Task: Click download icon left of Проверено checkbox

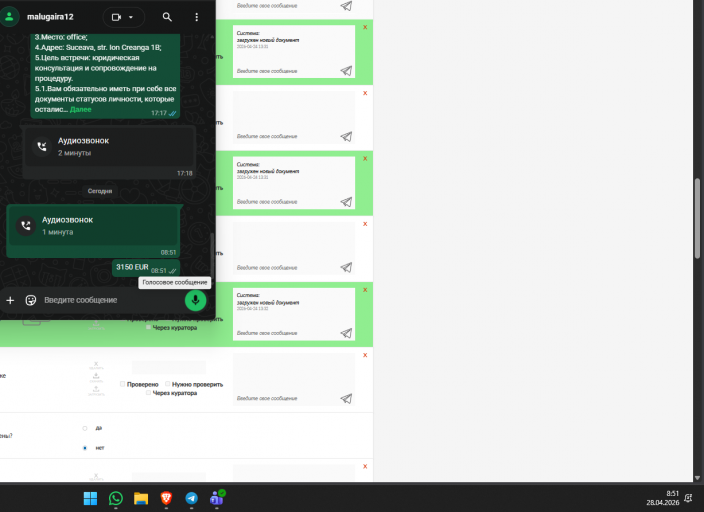Action: click(96, 378)
